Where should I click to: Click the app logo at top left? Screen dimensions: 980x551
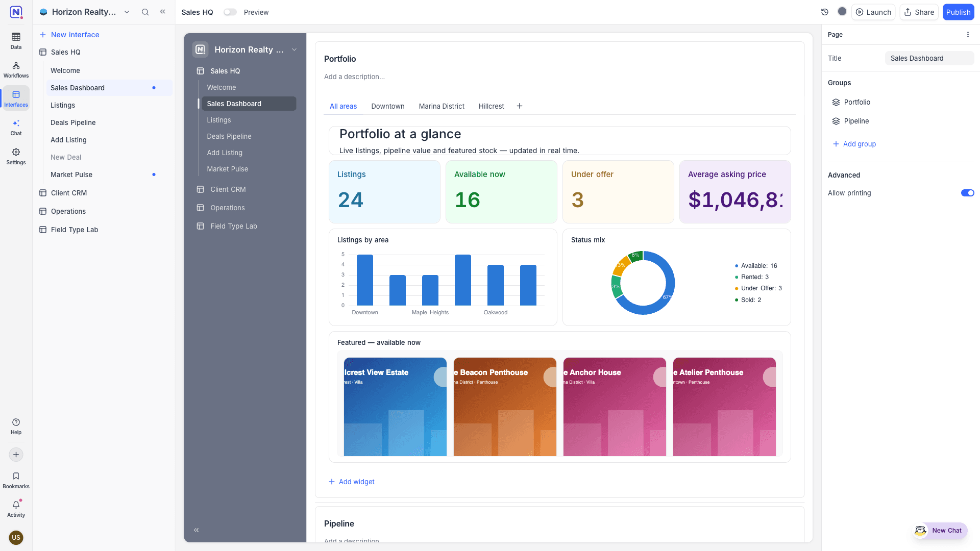point(16,12)
